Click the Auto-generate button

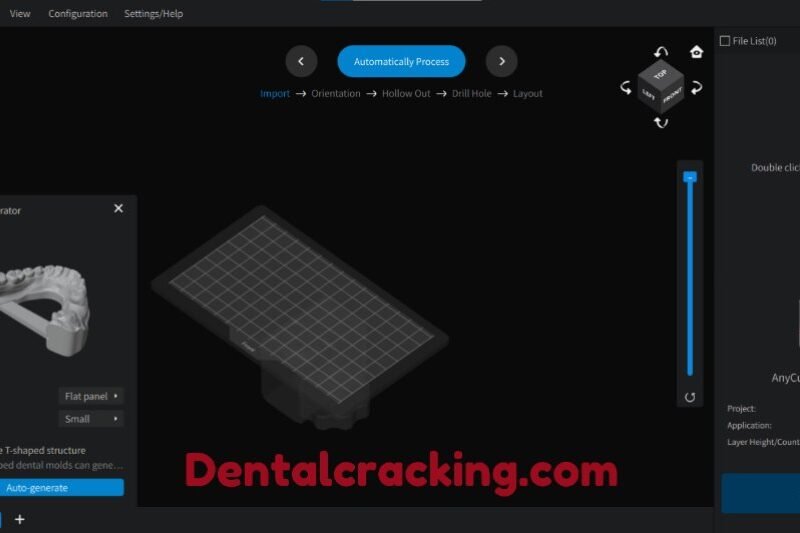(62, 488)
